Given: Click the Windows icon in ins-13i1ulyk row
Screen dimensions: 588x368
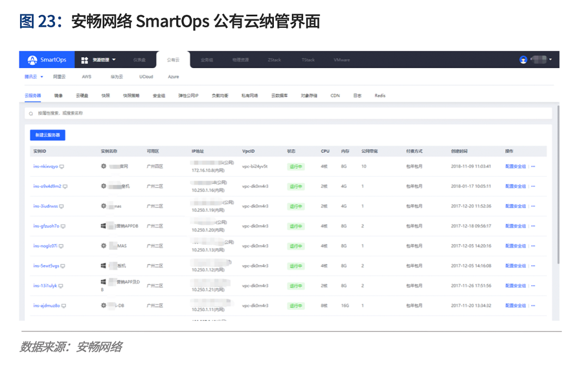Looking at the screenshot, I should tap(103, 281).
